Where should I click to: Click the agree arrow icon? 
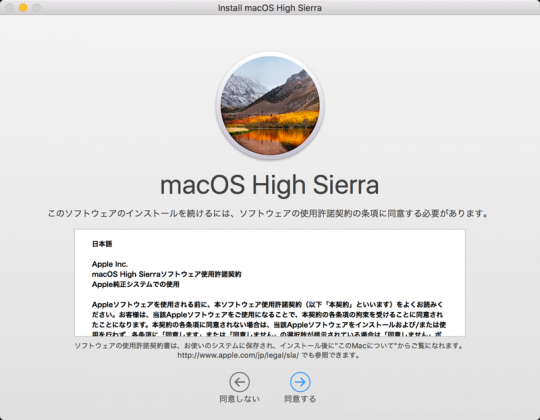300,382
